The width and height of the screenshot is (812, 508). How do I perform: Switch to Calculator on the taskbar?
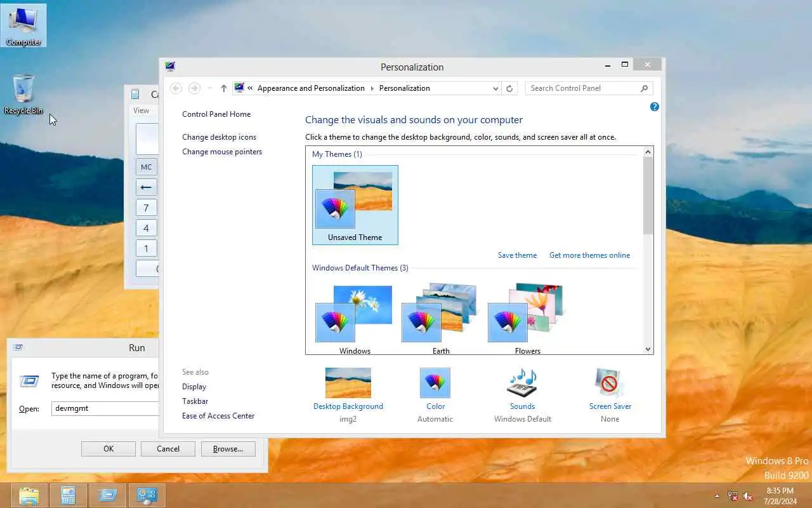[x=68, y=495]
